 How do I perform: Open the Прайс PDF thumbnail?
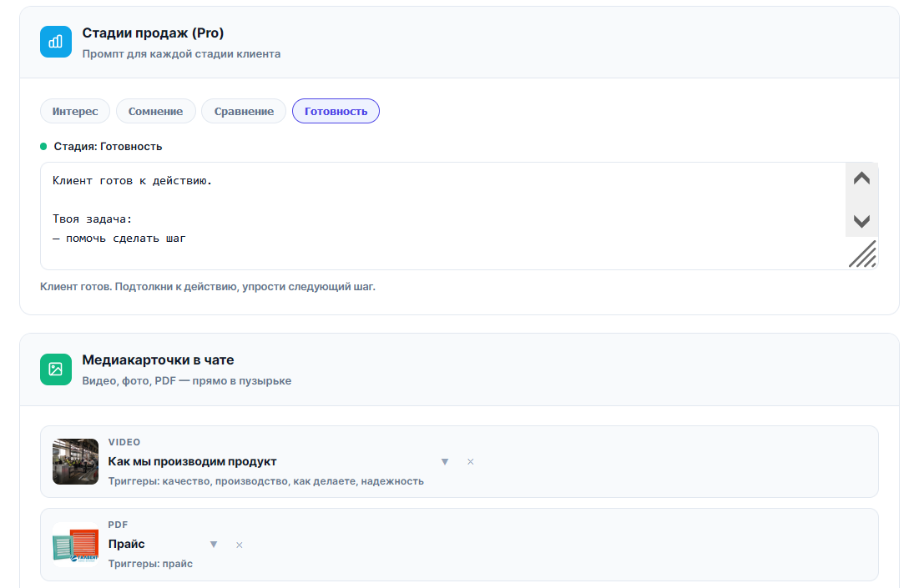[x=75, y=545]
